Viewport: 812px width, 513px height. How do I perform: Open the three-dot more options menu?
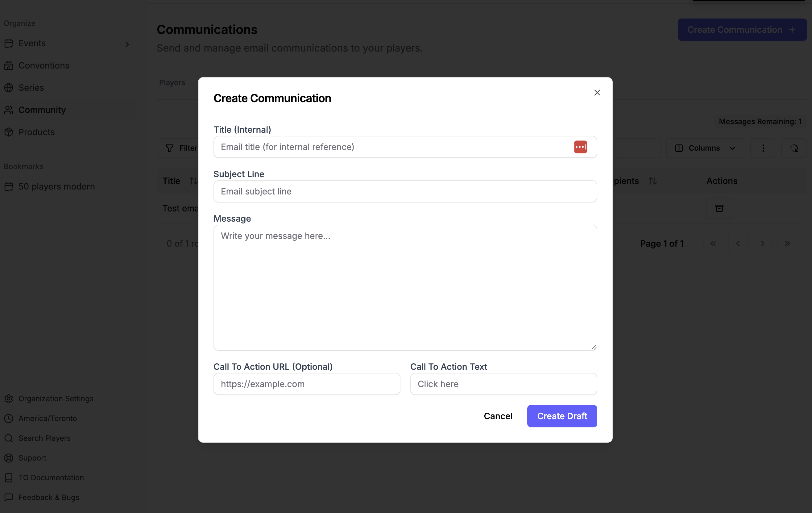point(763,148)
